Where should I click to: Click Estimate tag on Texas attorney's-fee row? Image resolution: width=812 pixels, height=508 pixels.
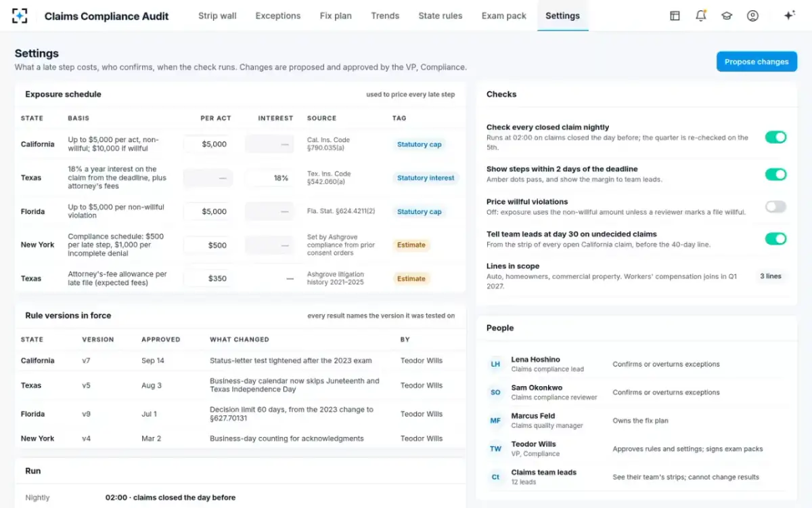(411, 278)
